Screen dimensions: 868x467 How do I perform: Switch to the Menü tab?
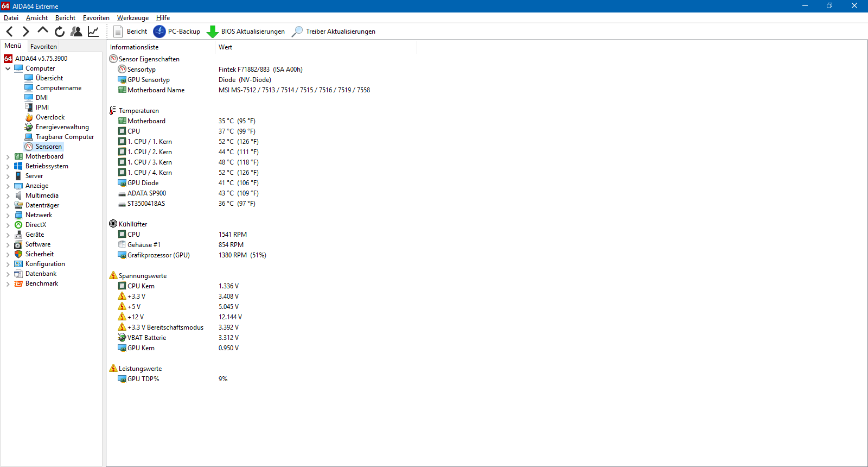point(13,46)
